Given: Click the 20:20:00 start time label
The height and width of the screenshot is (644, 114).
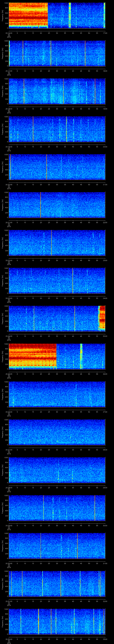Looking at the screenshot, I should (9, 184).
